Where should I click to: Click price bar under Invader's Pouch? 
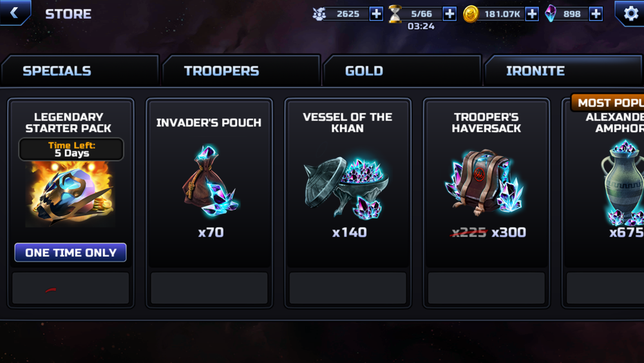click(x=209, y=288)
